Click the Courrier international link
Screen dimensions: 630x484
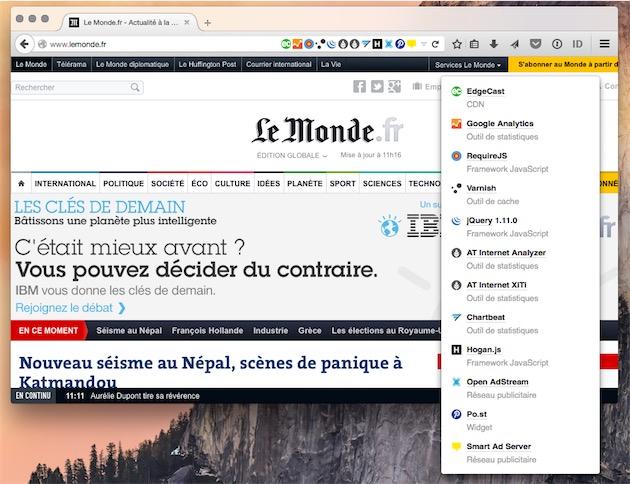[x=279, y=64]
